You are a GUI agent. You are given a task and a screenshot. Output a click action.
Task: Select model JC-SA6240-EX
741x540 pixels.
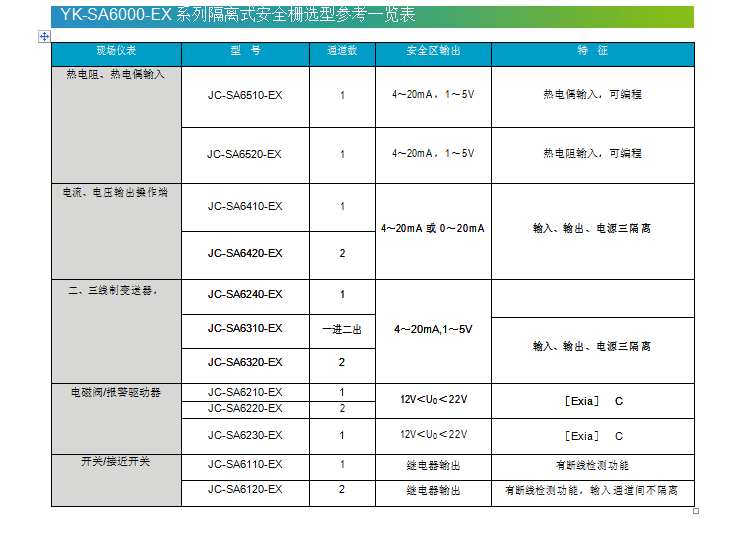click(x=245, y=294)
